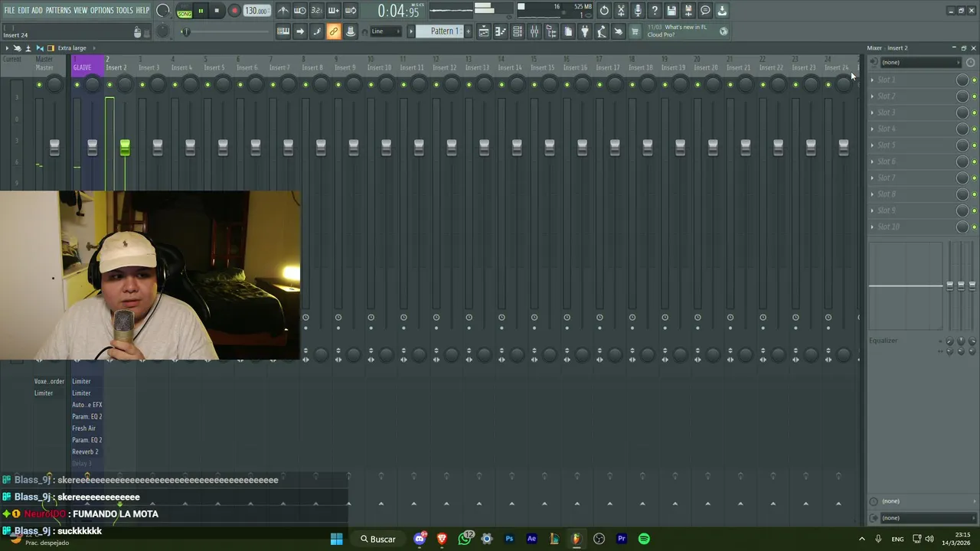Expand Slot 2 plugin arrow
This screenshot has height=551, width=980.
click(872, 96)
